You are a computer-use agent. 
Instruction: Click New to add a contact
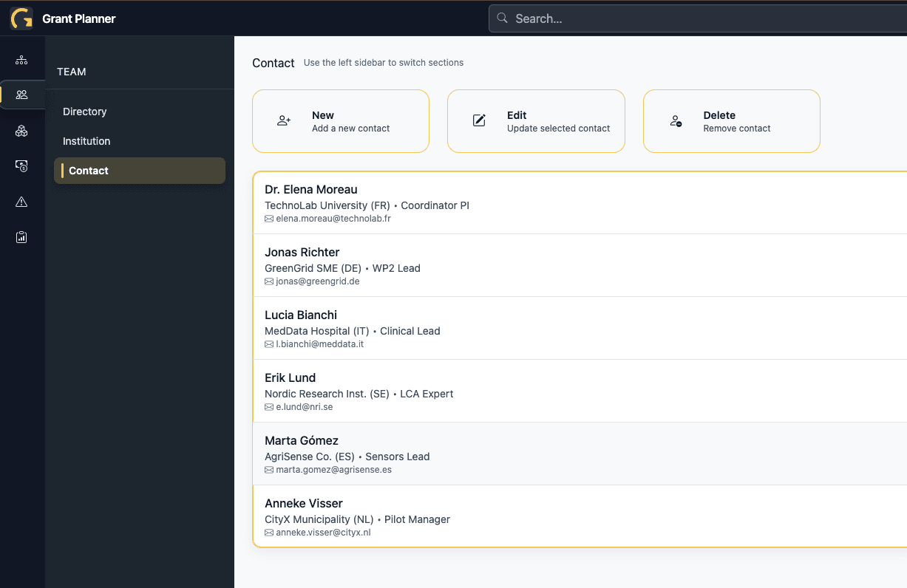pyautogui.click(x=340, y=120)
